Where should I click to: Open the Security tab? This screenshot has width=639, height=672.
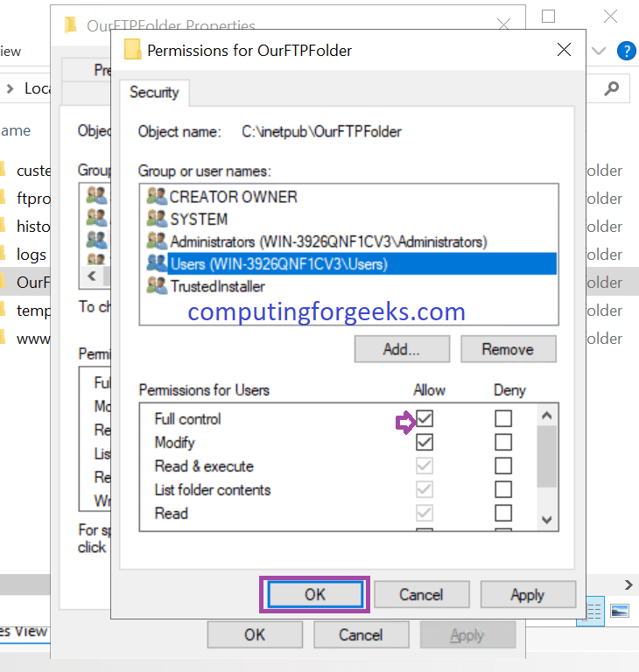154,92
